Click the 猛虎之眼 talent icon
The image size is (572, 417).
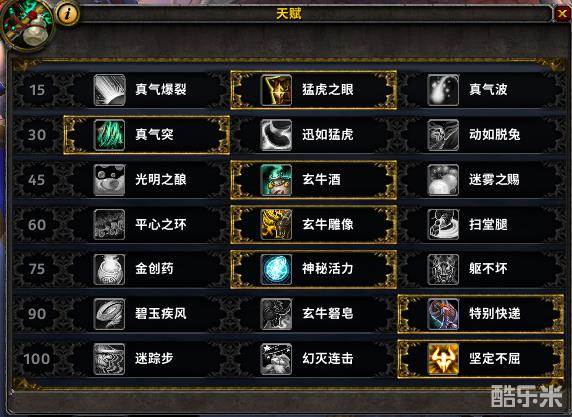click(276, 90)
